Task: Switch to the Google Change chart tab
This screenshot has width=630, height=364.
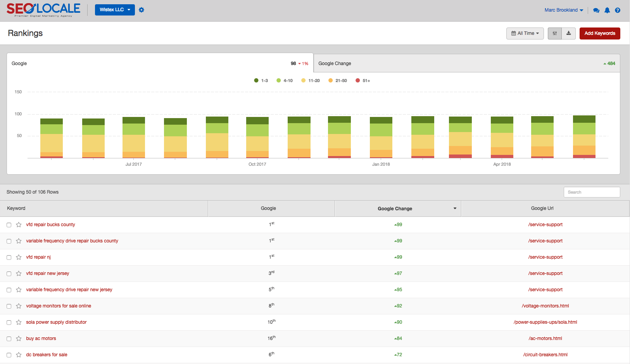Action: (467, 63)
